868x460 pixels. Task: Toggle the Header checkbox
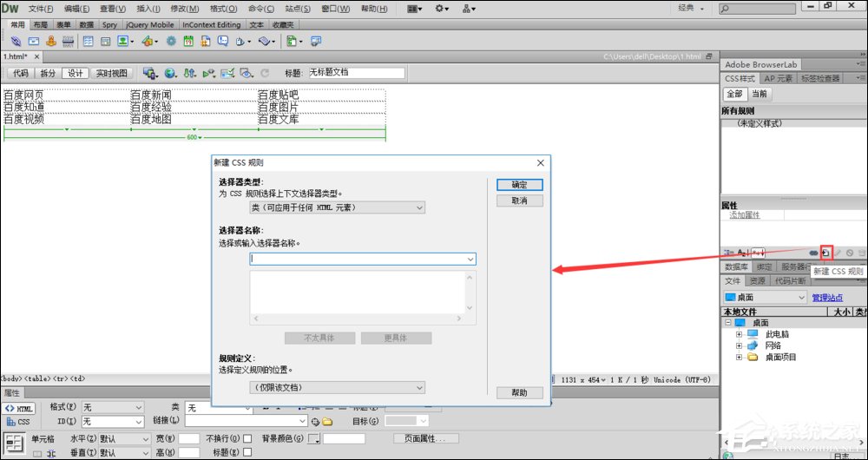click(x=247, y=453)
